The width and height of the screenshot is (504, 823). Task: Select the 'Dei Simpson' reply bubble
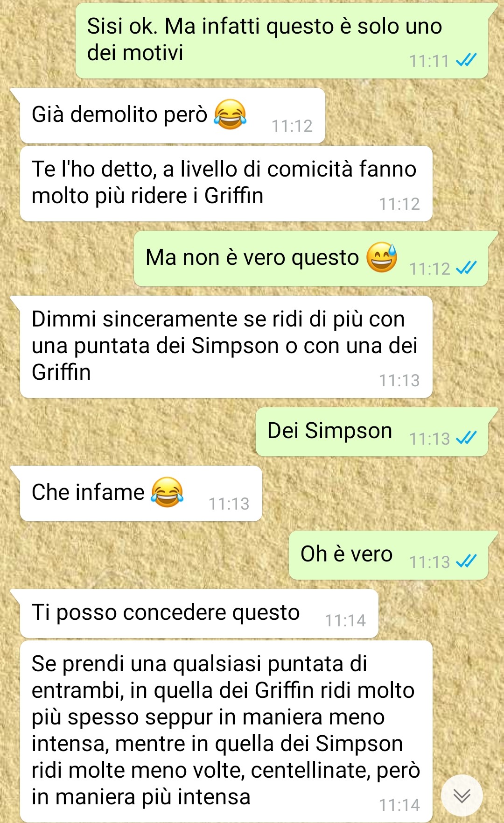(x=372, y=432)
